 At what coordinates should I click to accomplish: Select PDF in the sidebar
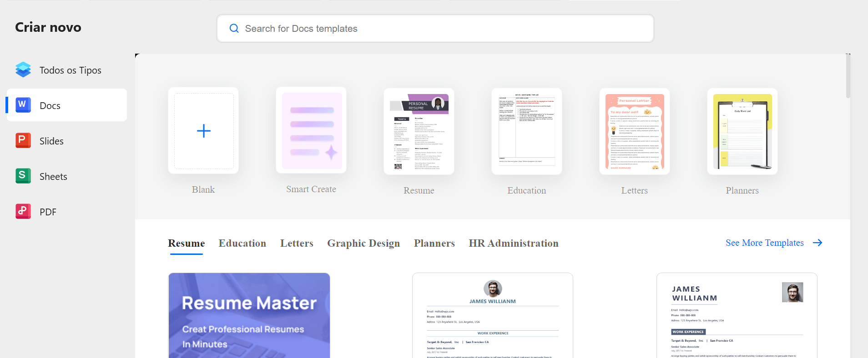(67, 212)
